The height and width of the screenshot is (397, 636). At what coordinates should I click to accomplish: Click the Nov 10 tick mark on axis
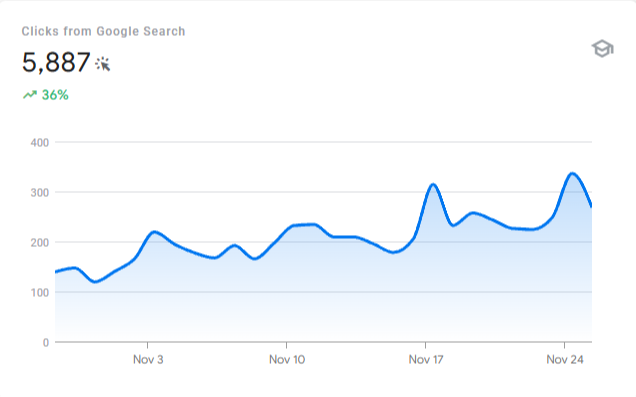point(286,345)
